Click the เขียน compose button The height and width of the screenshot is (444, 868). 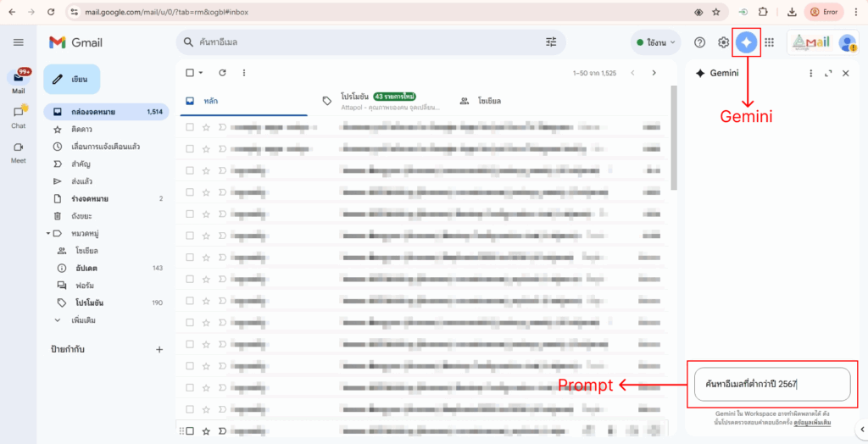click(x=72, y=79)
